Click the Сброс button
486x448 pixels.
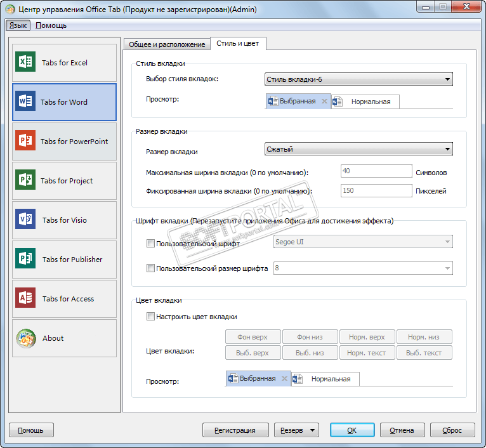(452, 430)
